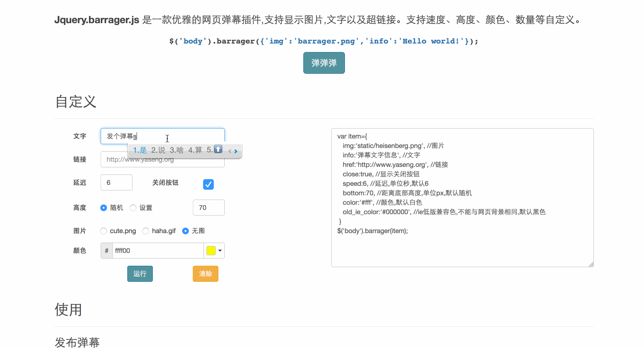
Task: Choose the haha.gif image option
Action: [x=146, y=231]
